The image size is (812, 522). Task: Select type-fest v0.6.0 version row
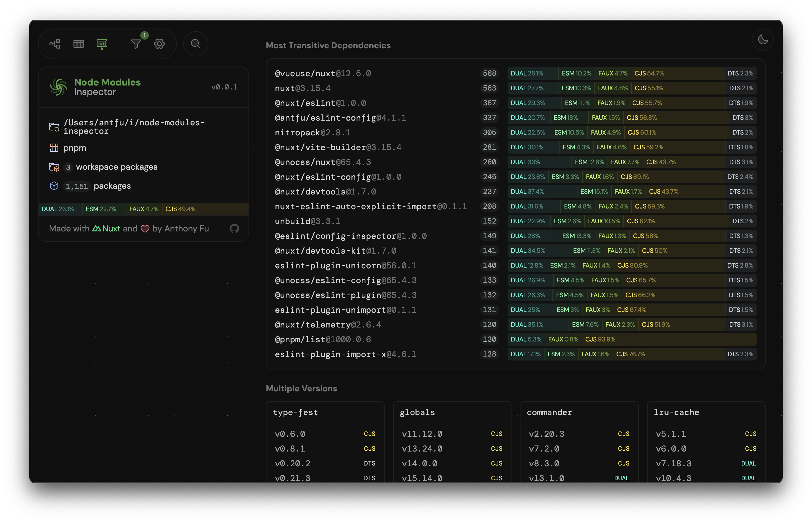(x=325, y=434)
